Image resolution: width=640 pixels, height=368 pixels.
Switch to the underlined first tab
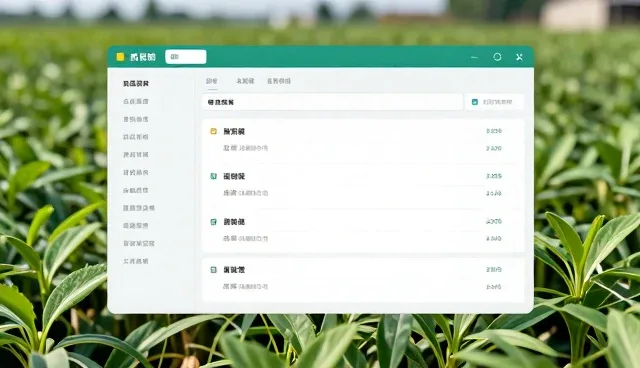pyautogui.click(x=212, y=81)
